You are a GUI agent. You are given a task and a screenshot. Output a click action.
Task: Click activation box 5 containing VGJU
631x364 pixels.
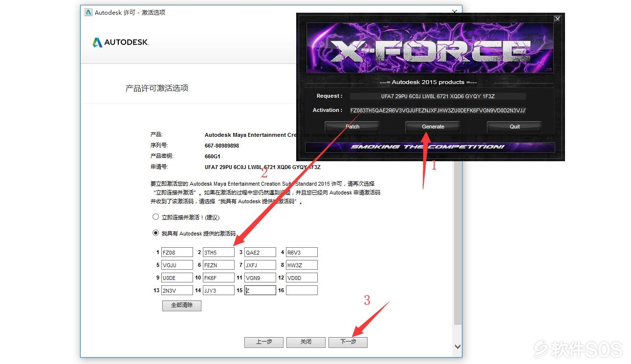177,265
